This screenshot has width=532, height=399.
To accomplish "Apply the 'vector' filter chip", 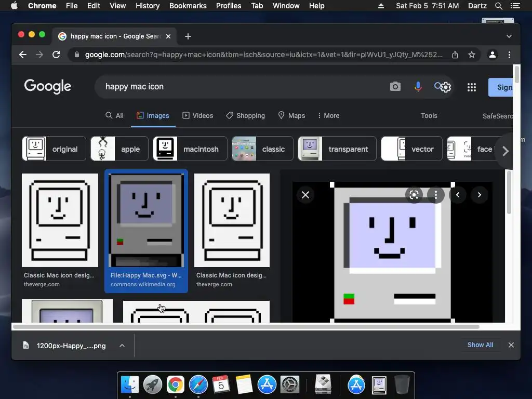I will (x=411, y=149).
